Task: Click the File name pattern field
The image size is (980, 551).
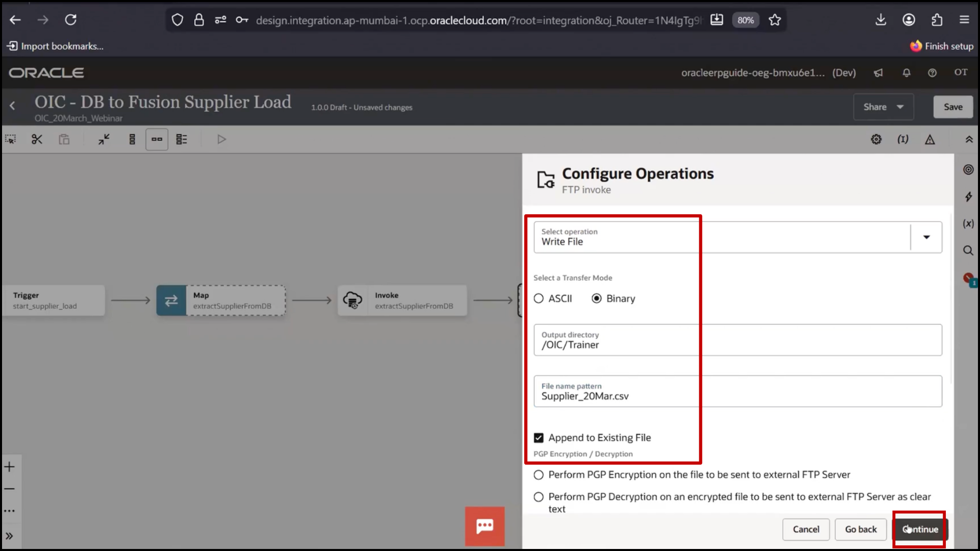Action: click(738, 391)
